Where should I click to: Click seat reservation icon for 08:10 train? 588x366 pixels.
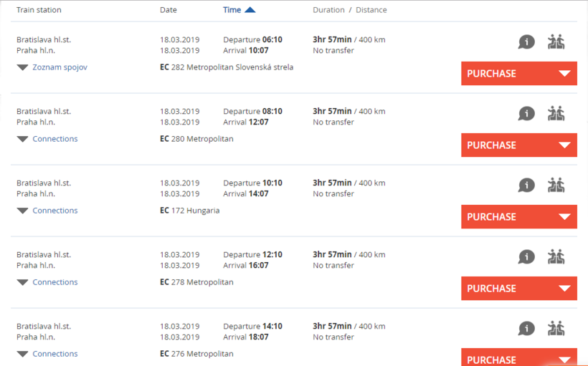click(x=556, y=114)
